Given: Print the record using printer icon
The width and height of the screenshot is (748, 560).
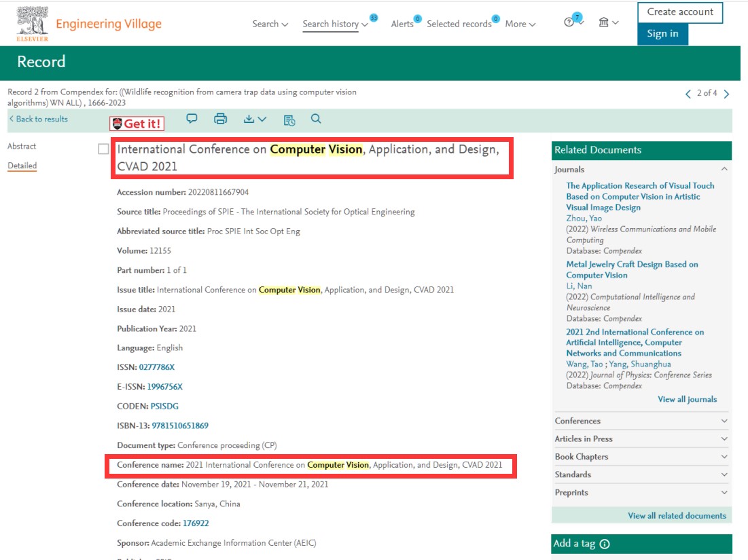Looking at the screenshot, I should click(220, 119).
